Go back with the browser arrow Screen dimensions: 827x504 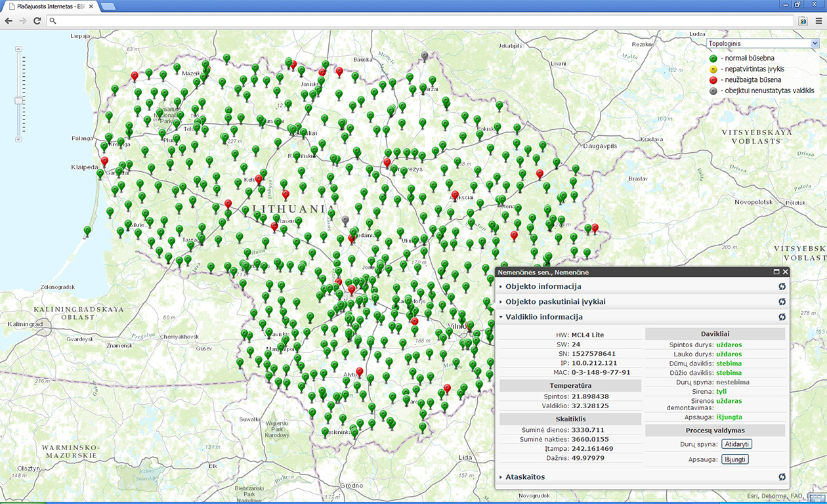(9, 21)
